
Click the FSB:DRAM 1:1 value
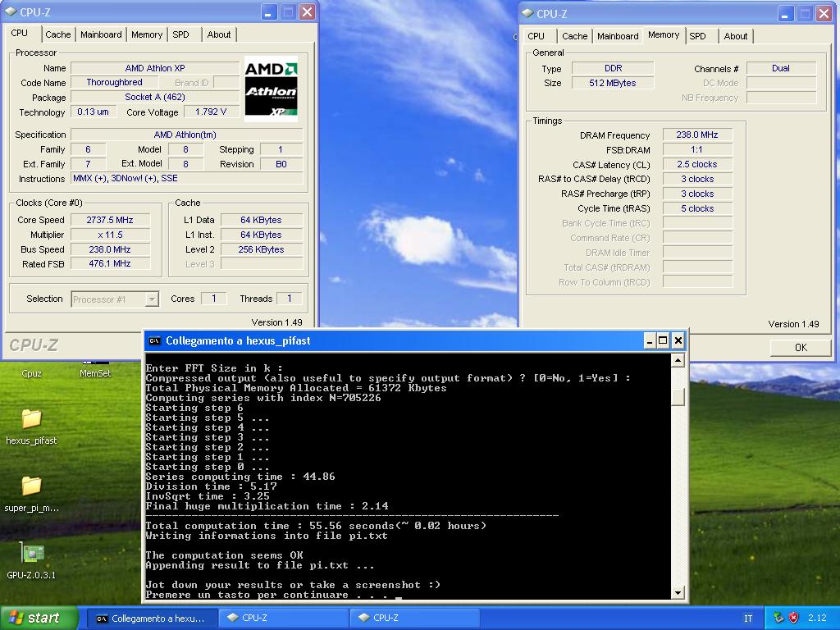point(697,149)
